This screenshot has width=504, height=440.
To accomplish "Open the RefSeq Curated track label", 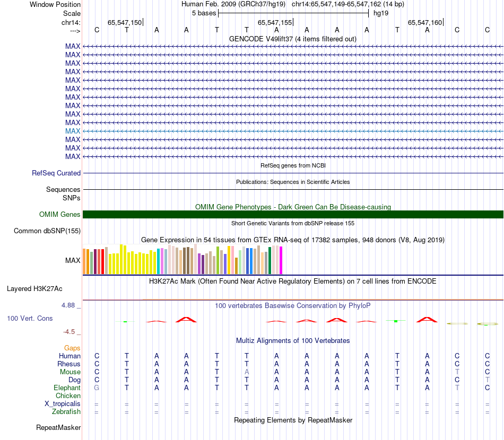I will (56, 173).
